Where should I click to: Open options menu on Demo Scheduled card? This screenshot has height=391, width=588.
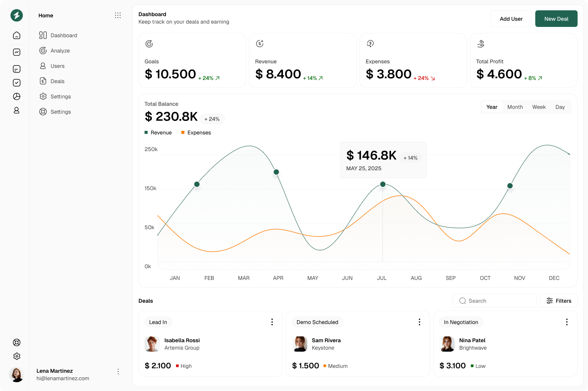419,322
